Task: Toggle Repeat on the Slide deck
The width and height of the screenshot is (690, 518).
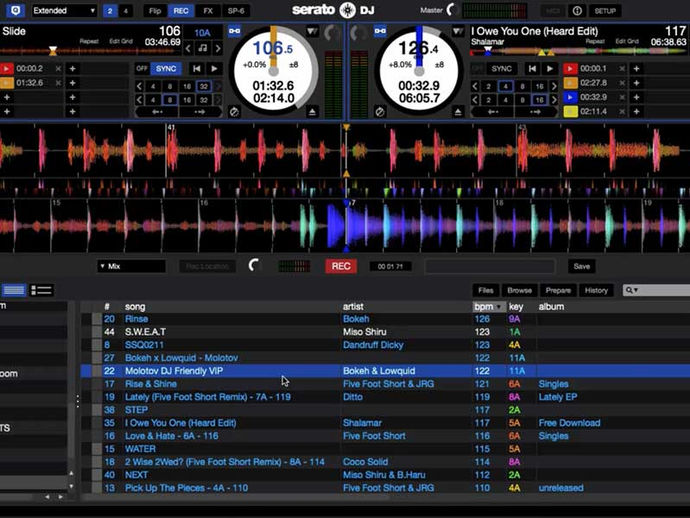Action: [89, 41]
